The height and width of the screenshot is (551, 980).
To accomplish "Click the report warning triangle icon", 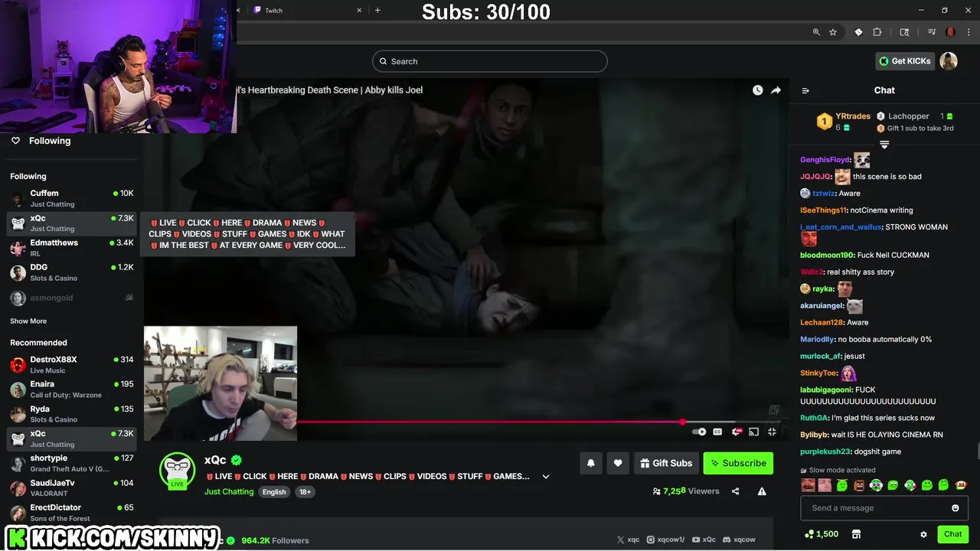I will tap(762, 491).
